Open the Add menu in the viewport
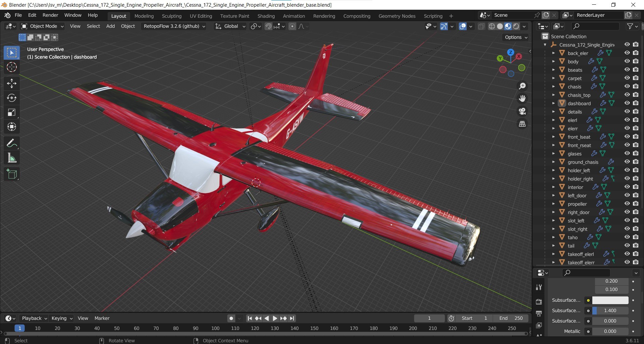The width and height of the screenshot is (644, 344). click(x=110, y=26)
